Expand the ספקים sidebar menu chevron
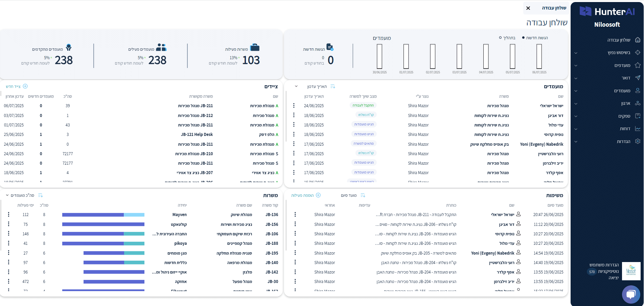The width and height of the screenshot is (644, 306). click(x=576, y=116)
